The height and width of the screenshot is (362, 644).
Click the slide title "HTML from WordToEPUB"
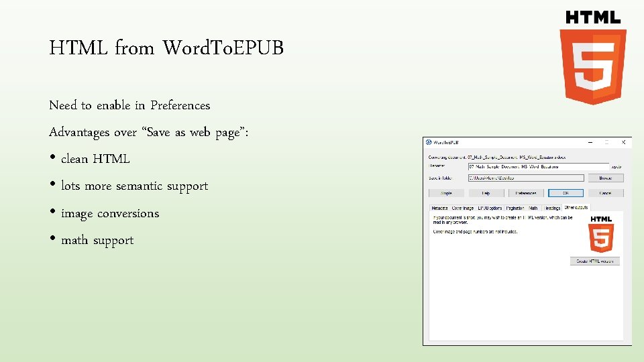166,48
